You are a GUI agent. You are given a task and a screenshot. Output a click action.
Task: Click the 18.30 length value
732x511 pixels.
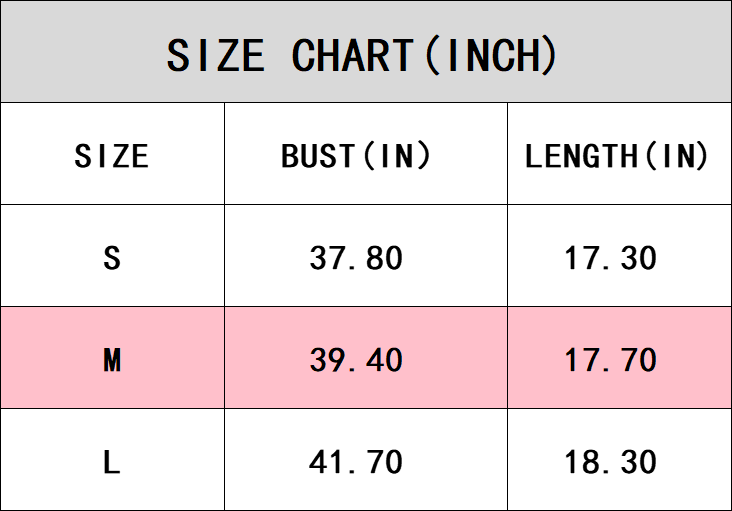click(610, 461)
